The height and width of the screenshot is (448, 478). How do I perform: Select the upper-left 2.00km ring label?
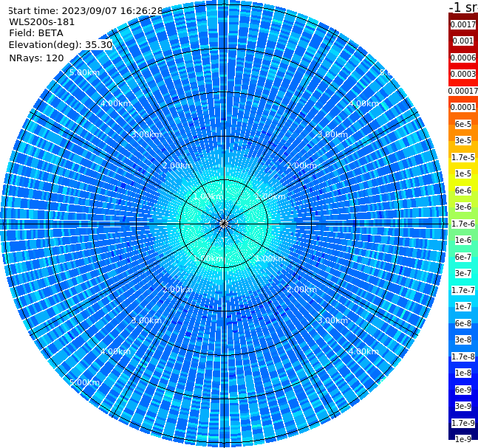178,165
